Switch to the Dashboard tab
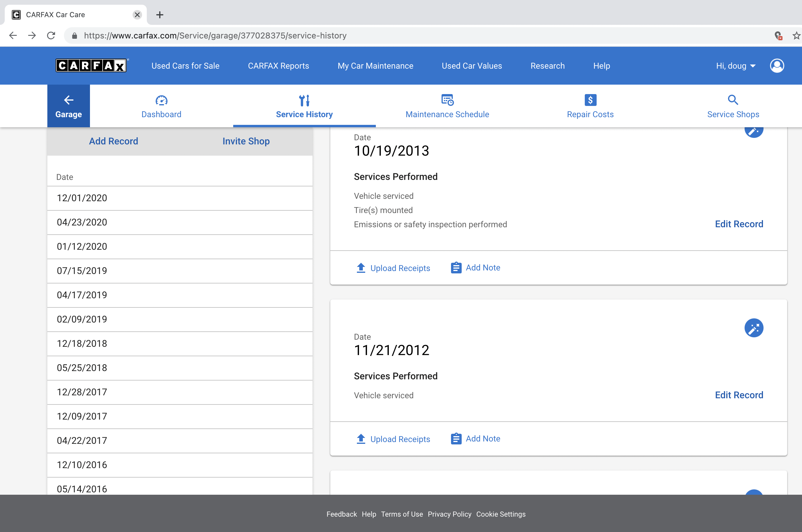 (162, 106)
